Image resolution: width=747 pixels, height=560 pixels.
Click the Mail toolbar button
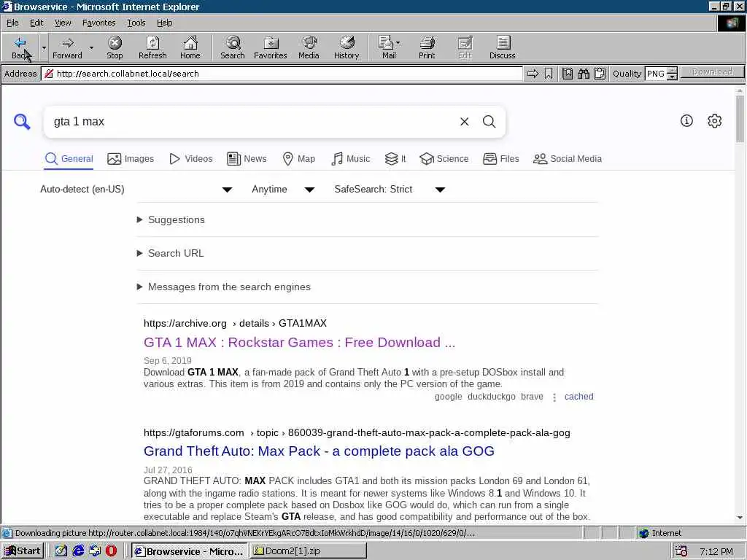[x=390, y=47]
